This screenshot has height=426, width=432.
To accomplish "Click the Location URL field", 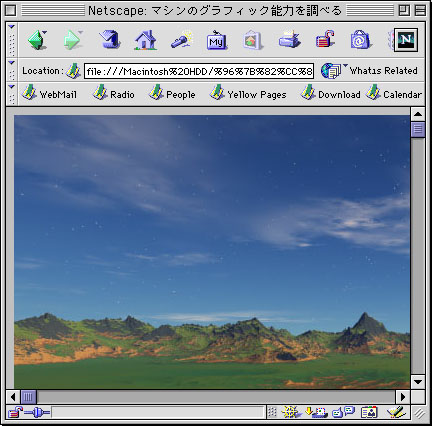I will coord(199,71).
